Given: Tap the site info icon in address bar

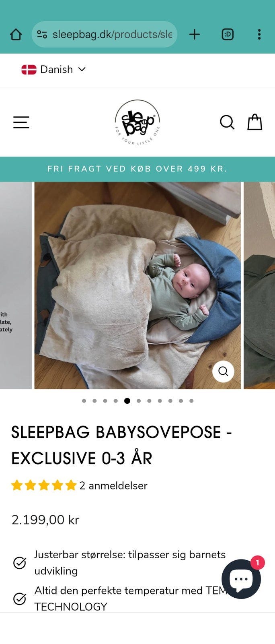Looking at the screenshot, I should (x=42, y=35).
